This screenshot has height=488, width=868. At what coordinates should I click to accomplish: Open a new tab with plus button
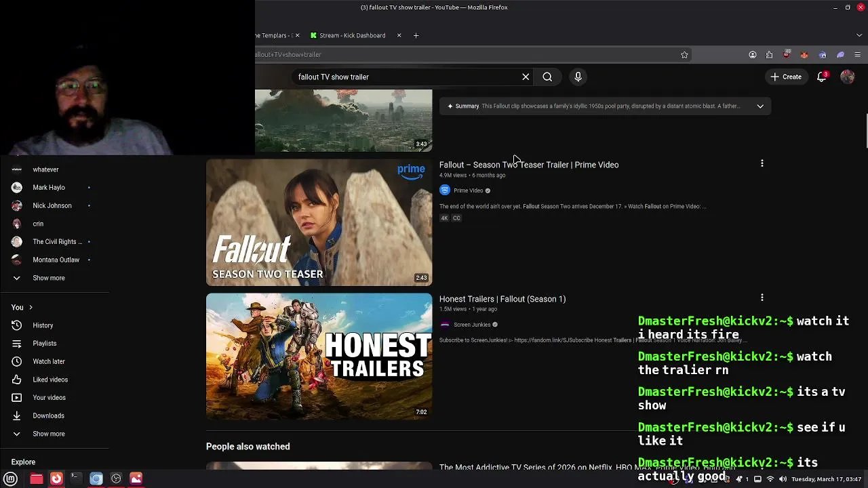pyautogui.click(x=416, y=35)
